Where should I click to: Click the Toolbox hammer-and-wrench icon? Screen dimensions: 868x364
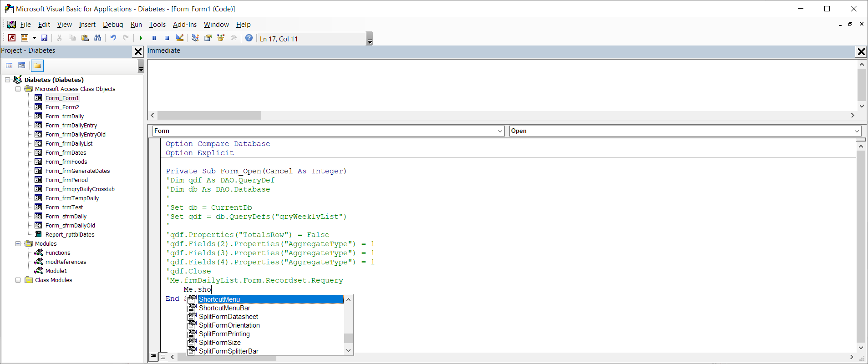(233, 38)
